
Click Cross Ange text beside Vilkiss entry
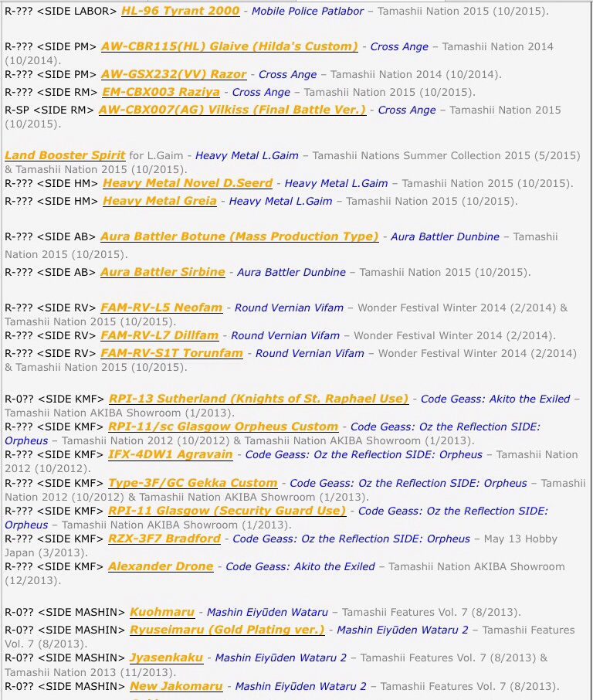tap(406, 110)
